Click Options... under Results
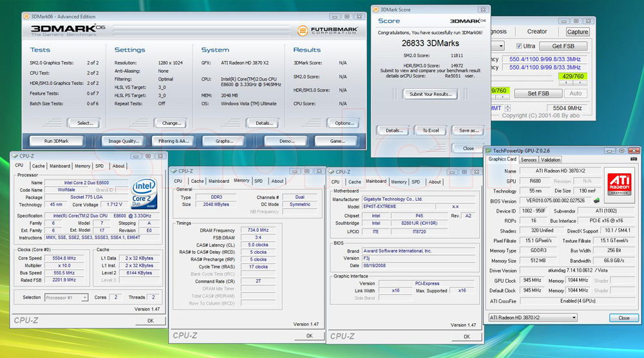Screen dimensions: 644x358 344,123
